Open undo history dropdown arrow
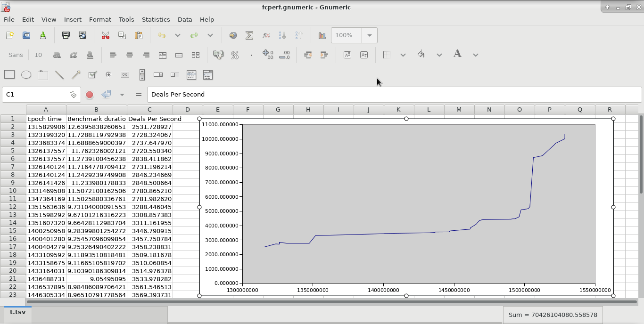 pos(178,35)
